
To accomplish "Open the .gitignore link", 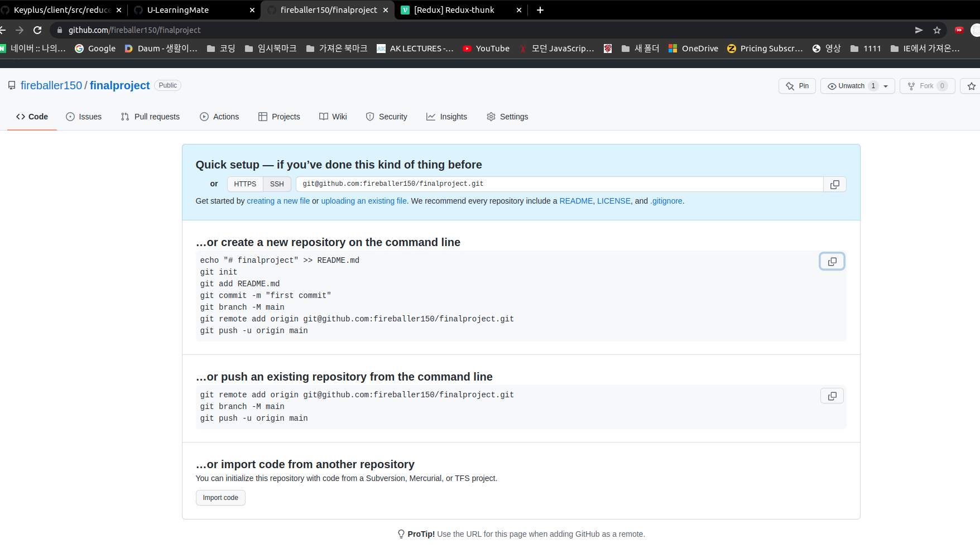I will [x=666, y=201].
